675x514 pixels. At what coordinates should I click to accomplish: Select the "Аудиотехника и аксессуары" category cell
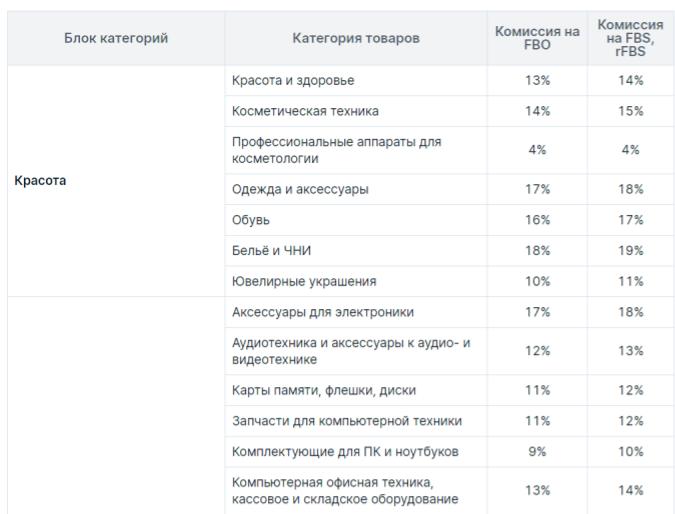coord(350,350)
